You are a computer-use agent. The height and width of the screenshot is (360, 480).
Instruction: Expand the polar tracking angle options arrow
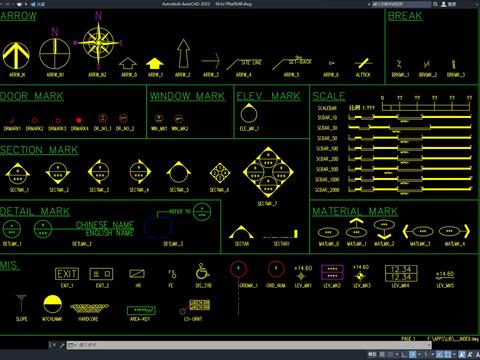pyautogui.click(x=419, y=354)
